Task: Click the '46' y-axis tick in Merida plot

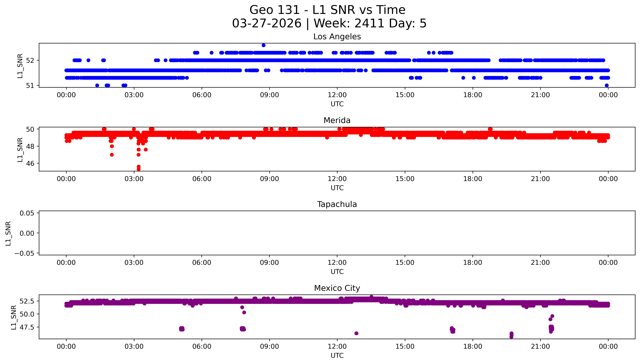Action: (x=30, y=163)
